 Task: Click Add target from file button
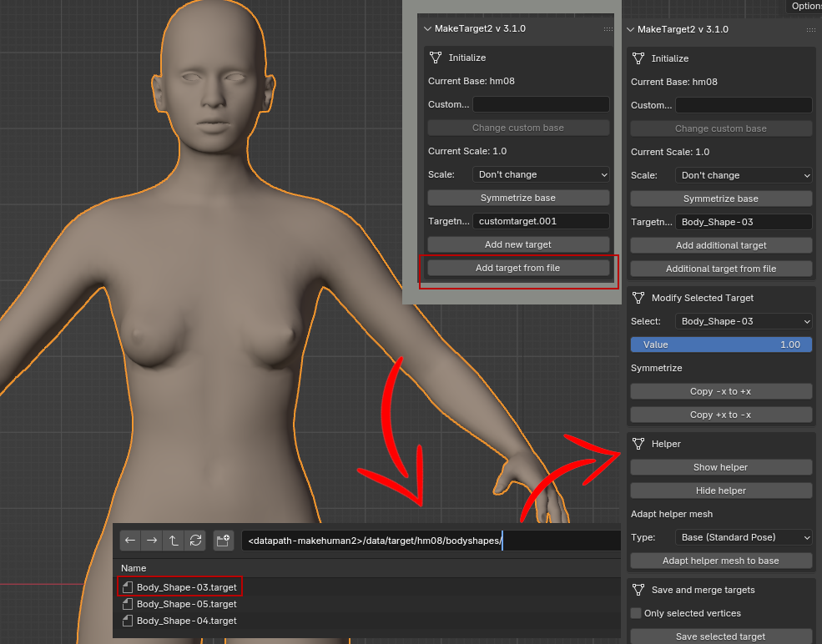(x=517, y=268)
